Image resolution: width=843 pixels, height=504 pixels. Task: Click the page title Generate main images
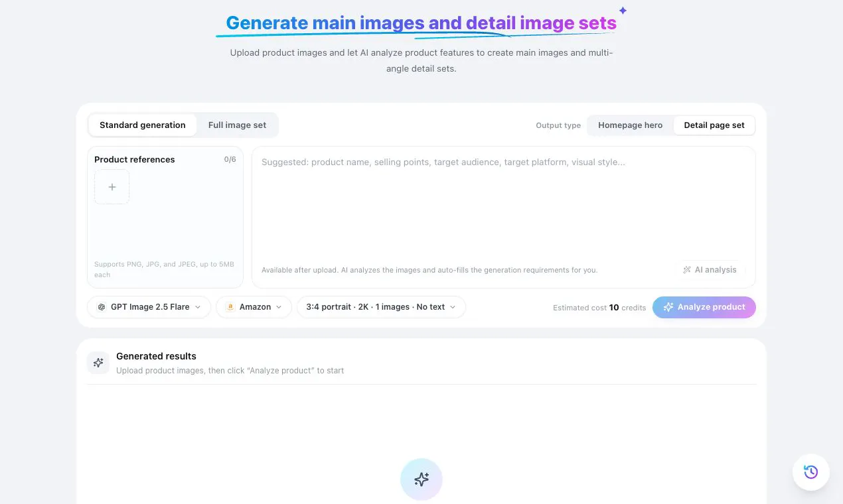pyautogui.click(x=421, y=23)
